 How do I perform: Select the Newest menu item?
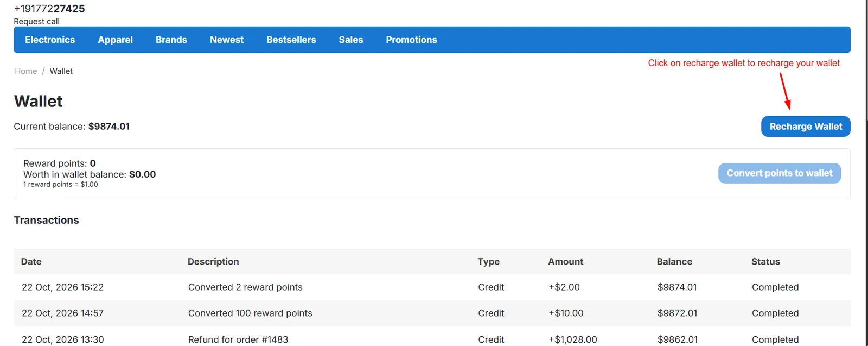[227, 40]
